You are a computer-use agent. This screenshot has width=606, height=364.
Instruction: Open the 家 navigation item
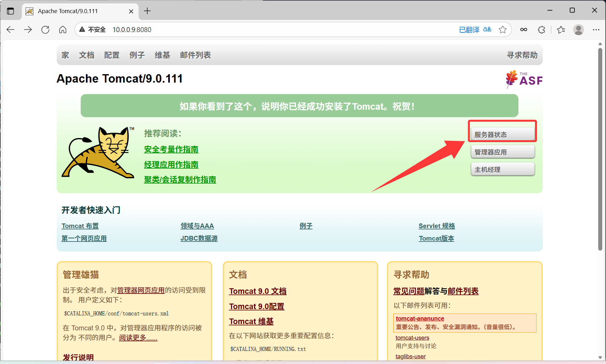click(65, 55)
